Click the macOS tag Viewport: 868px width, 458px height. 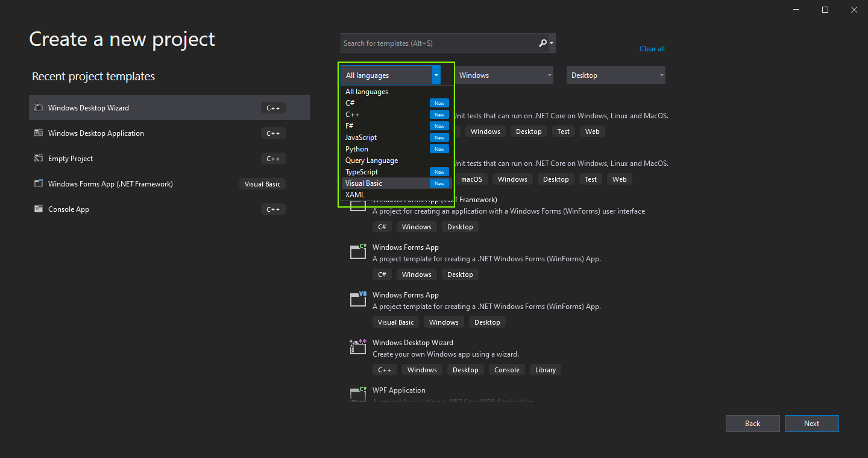tap(471, 179)
